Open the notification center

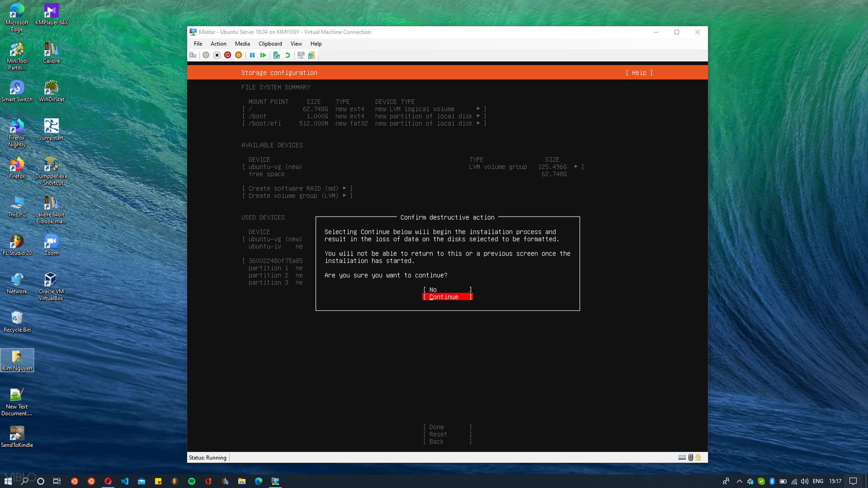(x=853, y=481)
